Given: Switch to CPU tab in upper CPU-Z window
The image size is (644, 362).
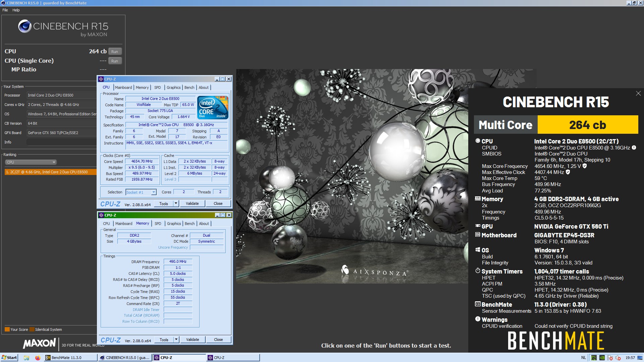Looking at the screenshot, I should [x=106, y=87].
